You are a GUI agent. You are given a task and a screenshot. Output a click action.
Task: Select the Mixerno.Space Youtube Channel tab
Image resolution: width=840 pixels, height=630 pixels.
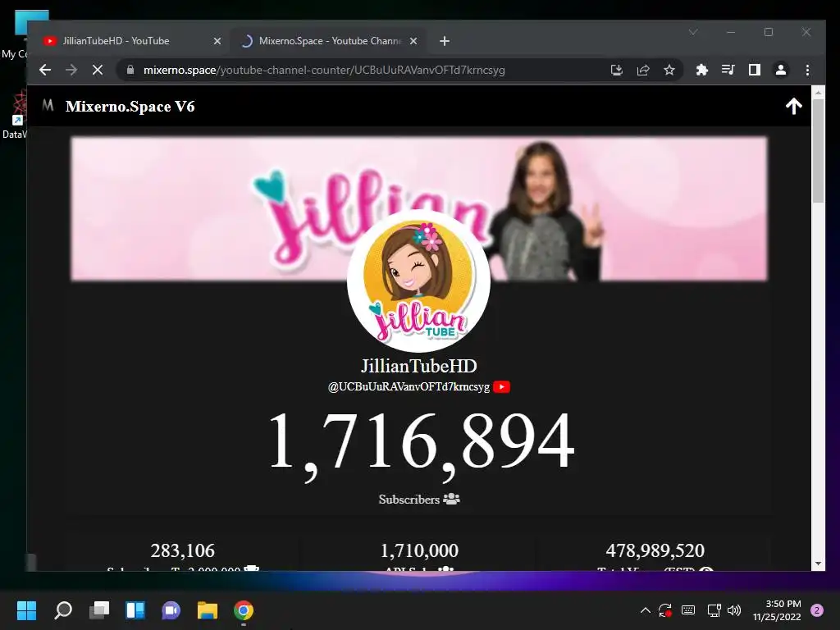click(330, 41)
